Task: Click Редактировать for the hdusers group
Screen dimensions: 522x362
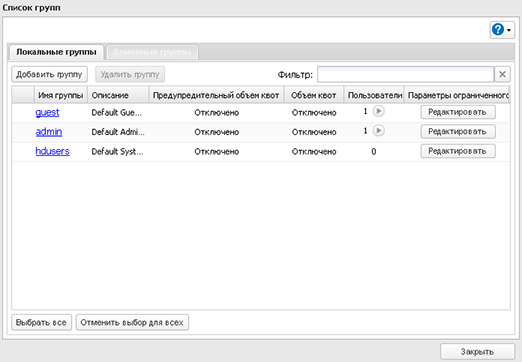Action: (458, 151)
